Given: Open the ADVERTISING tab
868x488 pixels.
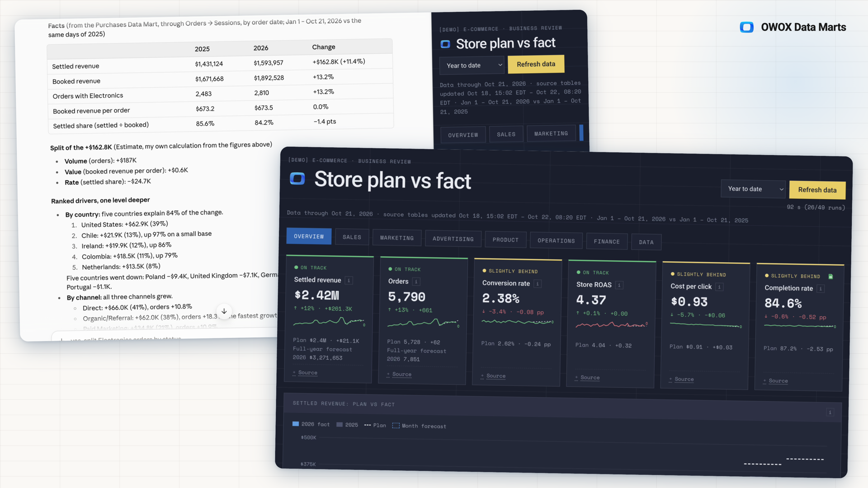Looking at the screenshot, I should point(453,239).
